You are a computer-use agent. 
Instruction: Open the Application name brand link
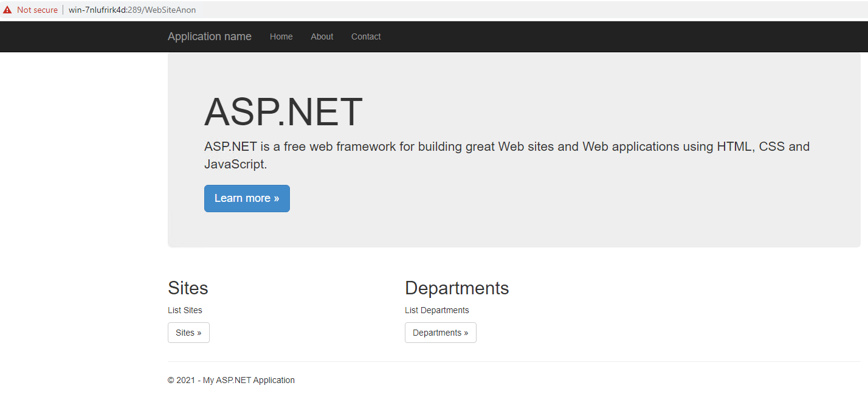pos(209,36)
